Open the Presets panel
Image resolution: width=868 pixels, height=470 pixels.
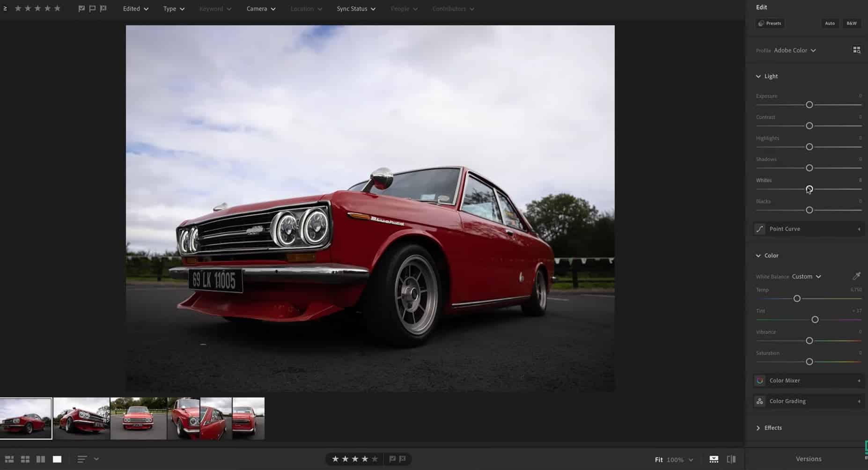(x=770, y=23)
